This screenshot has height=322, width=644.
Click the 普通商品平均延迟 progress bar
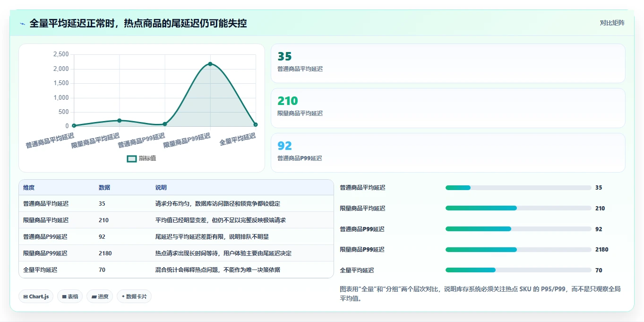pos(518,188)
